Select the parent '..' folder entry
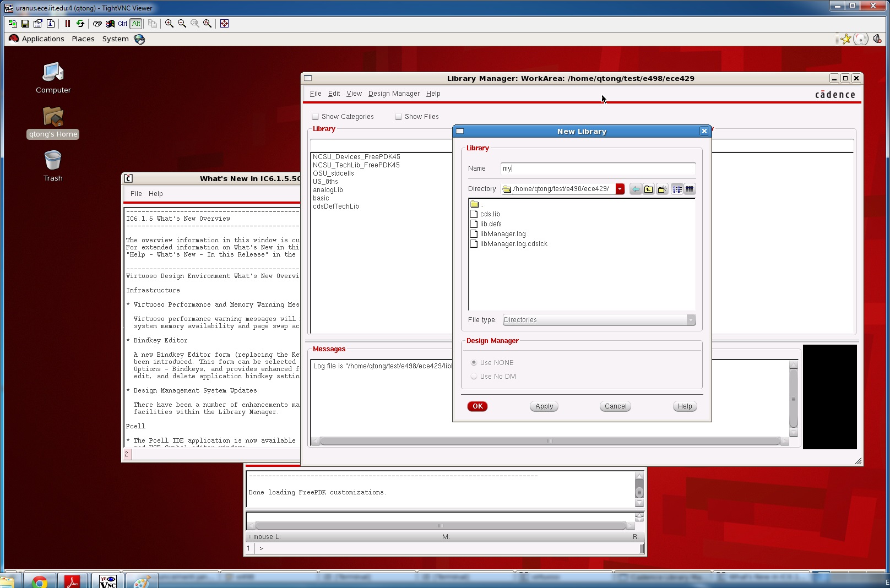The height and width of the screenshot is (588, 890). point(477,204)
